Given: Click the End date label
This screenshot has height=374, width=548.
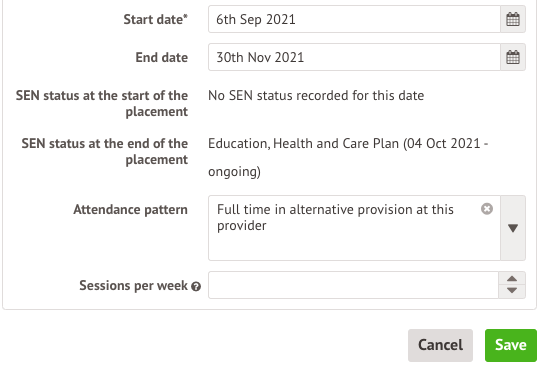Looking at the screenshot, I should [x=162, y=57].
